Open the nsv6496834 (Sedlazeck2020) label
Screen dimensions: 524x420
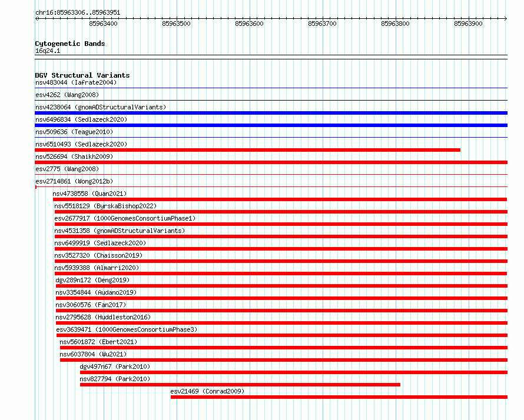81,119
